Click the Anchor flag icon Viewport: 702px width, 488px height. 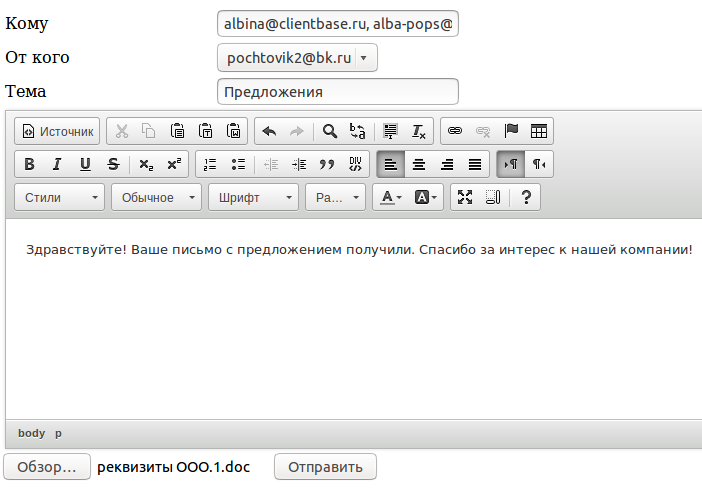(511, 131)
